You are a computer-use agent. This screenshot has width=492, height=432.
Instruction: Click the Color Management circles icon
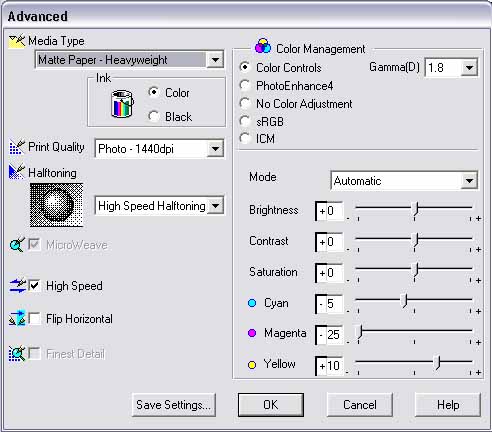(263, 46)
